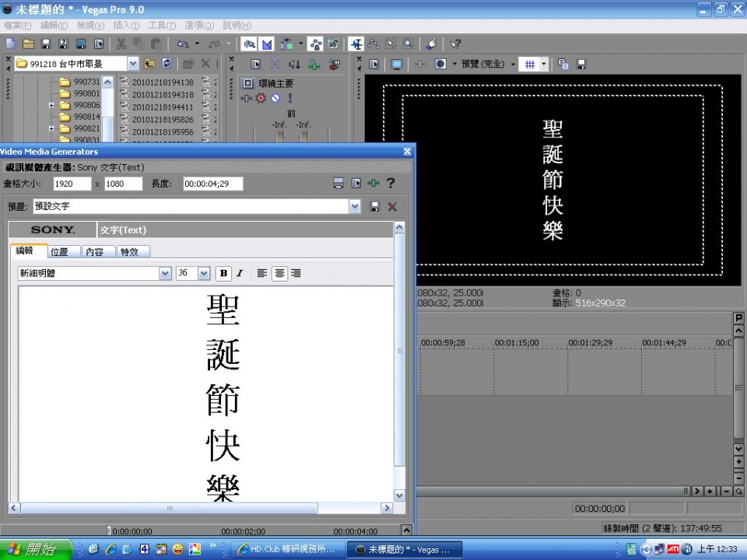Save the current text preset with the diskette icon
Viewport: 747px width, 560px height.
375,206
